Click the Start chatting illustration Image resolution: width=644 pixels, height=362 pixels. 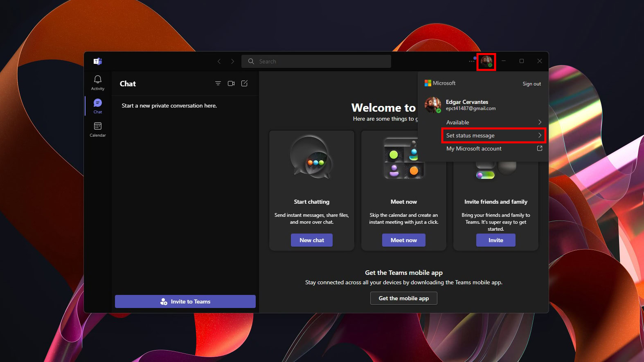tap(311, 157)
